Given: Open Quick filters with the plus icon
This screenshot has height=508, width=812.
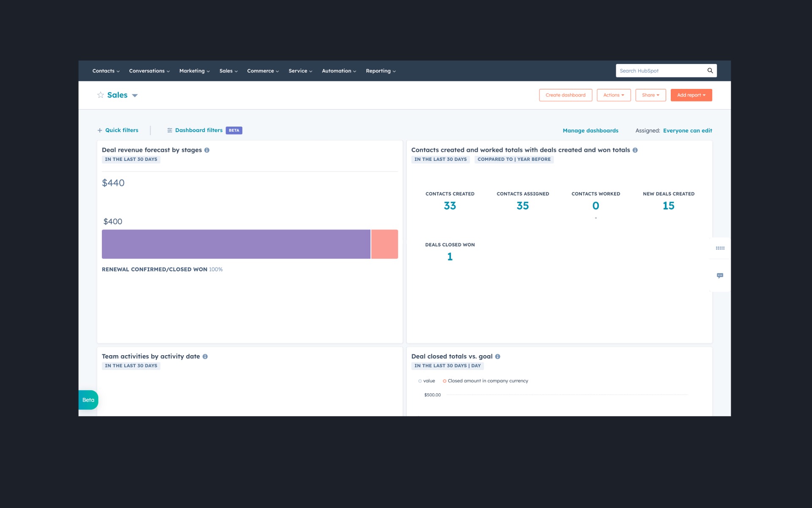Looking at the screenshot, I should pos(100,130).
